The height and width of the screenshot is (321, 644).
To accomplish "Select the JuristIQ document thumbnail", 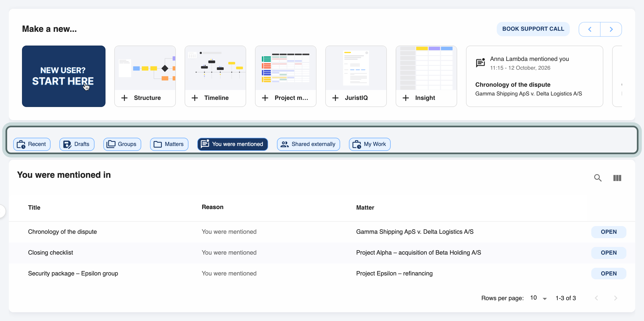I will pos(356,68).
